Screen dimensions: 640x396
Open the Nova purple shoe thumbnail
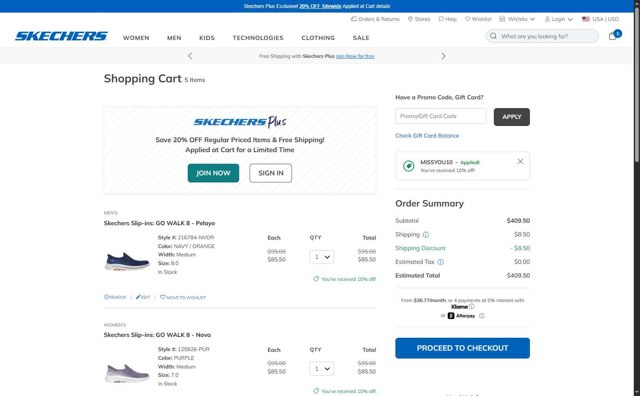pyautogui.click(x=127, y=373)
